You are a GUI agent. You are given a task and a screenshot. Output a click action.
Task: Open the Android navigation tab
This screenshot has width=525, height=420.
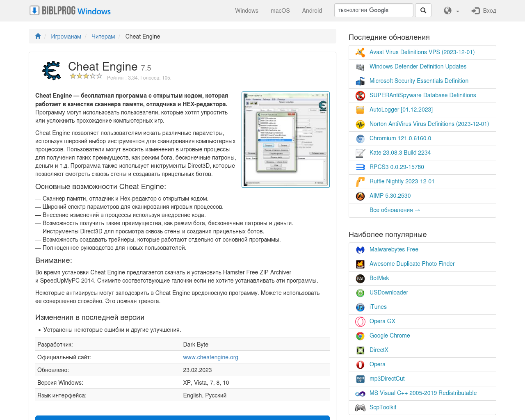[312, 11]
